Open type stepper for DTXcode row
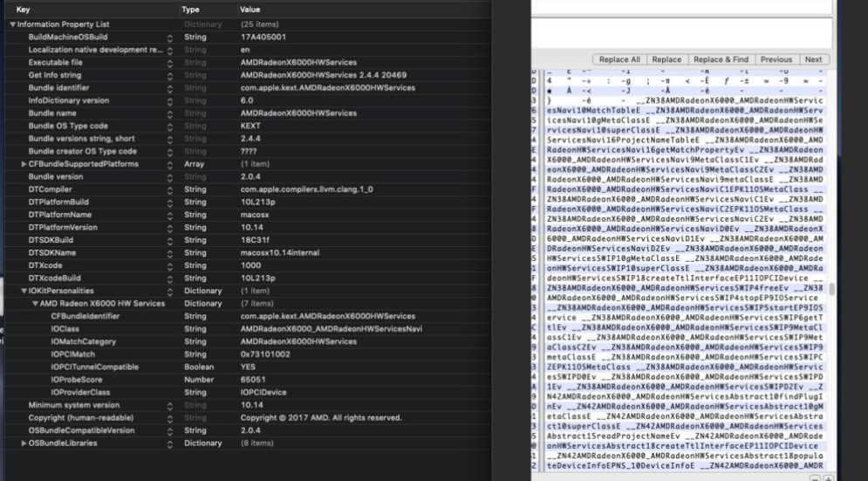The image size is (868, 481). click(x=170, y=266)
